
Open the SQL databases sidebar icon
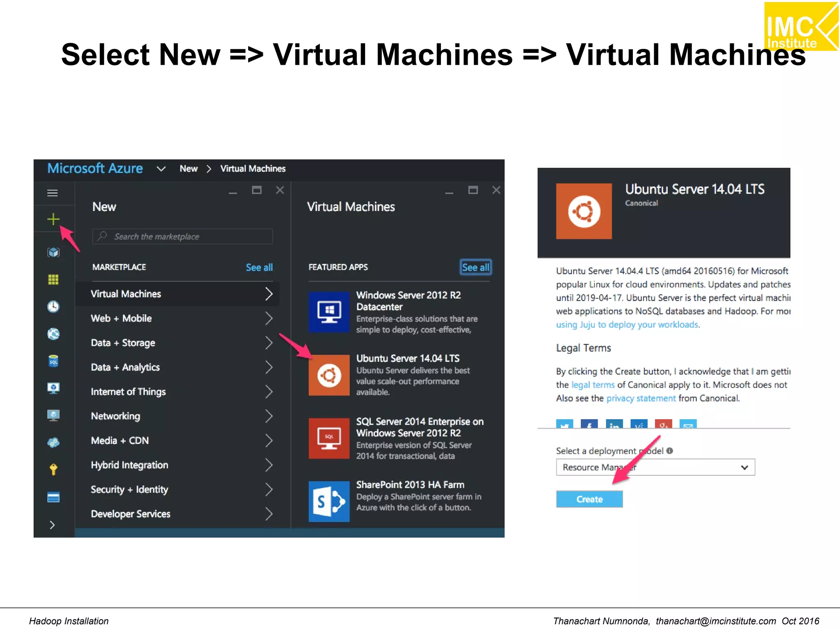pyautogui.click(x=53, y=361)
